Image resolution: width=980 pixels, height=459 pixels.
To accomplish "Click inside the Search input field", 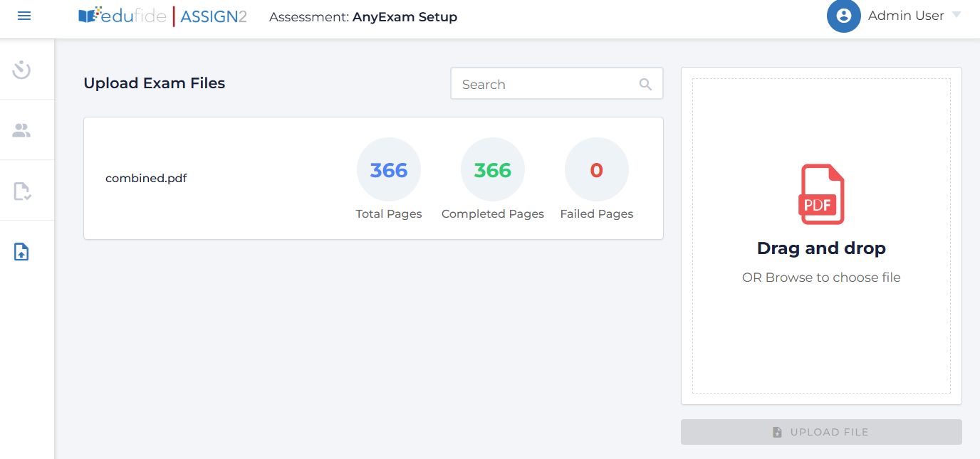I will 548,83.
